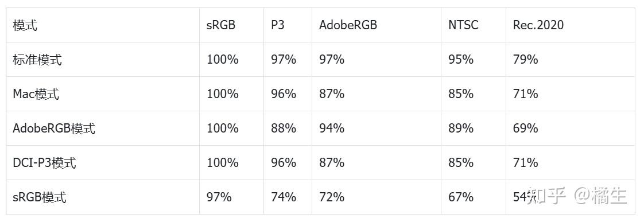Click the 94% AdobeRGB cell in AdobeRGB模式 row

tap(332, 128)
